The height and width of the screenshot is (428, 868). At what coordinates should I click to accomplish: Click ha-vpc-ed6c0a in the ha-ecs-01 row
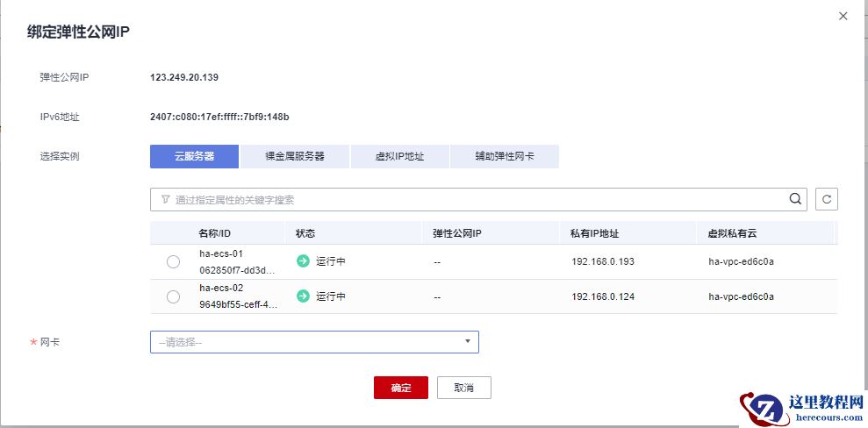(x=742, y=261)
